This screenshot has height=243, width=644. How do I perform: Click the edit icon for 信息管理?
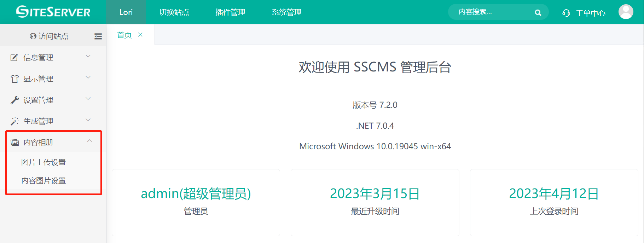point(14,58)
